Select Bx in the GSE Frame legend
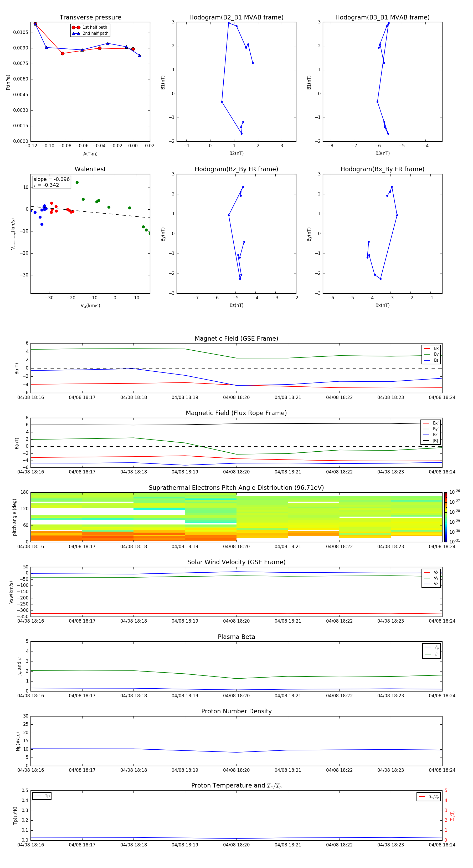The width and height of the screenshot is (473, 868). click(431, 349)
